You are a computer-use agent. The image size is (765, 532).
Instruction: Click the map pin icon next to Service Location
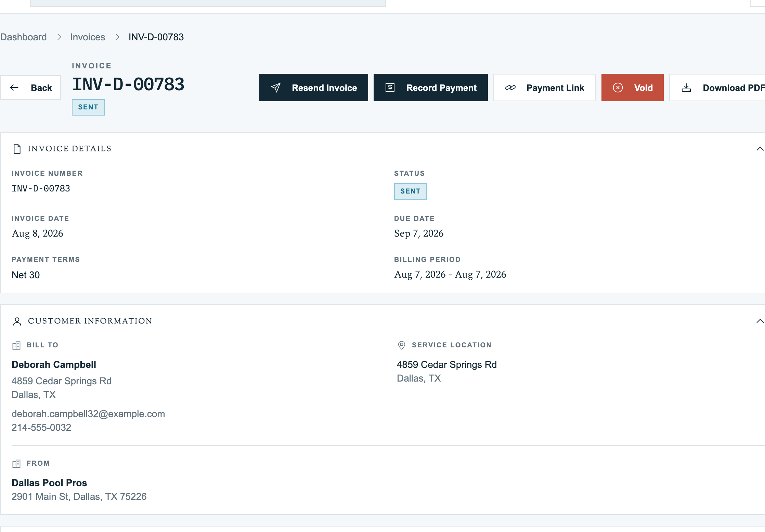402,345
